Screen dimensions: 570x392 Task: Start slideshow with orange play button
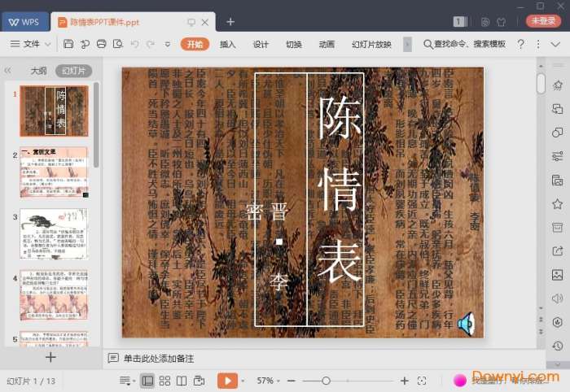(x=227, y=381)
